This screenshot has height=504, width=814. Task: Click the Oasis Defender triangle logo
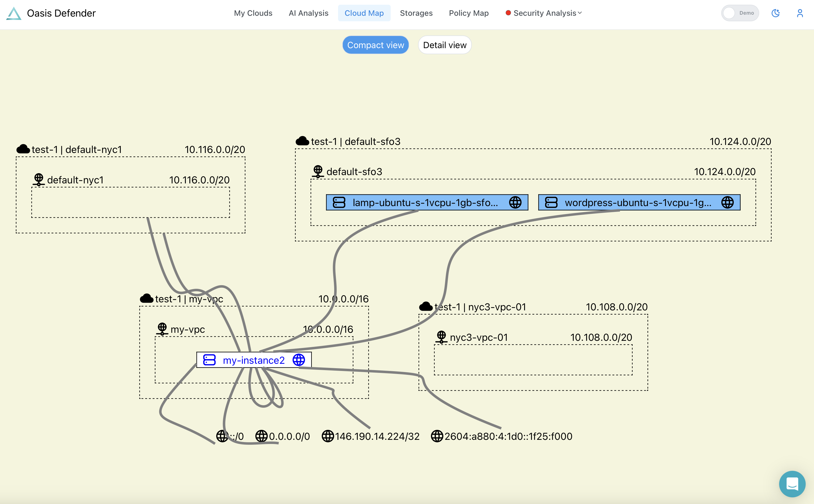click(14, 13)
